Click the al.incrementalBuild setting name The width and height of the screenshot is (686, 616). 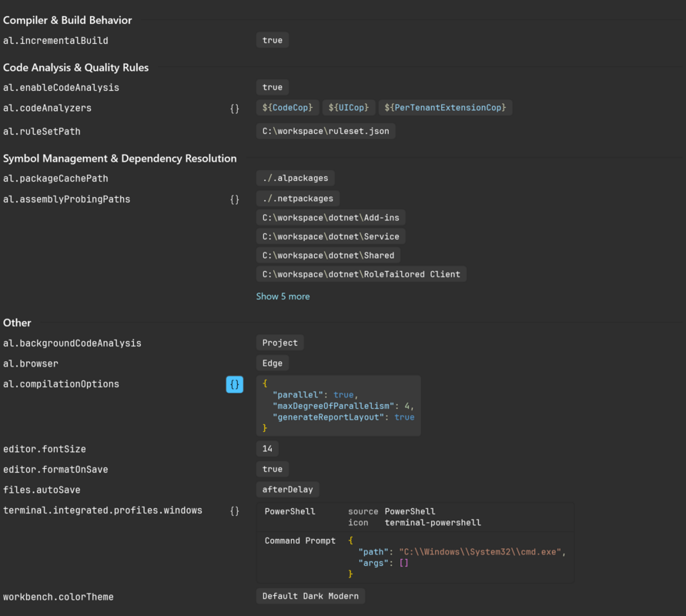(x=55, y=41)
